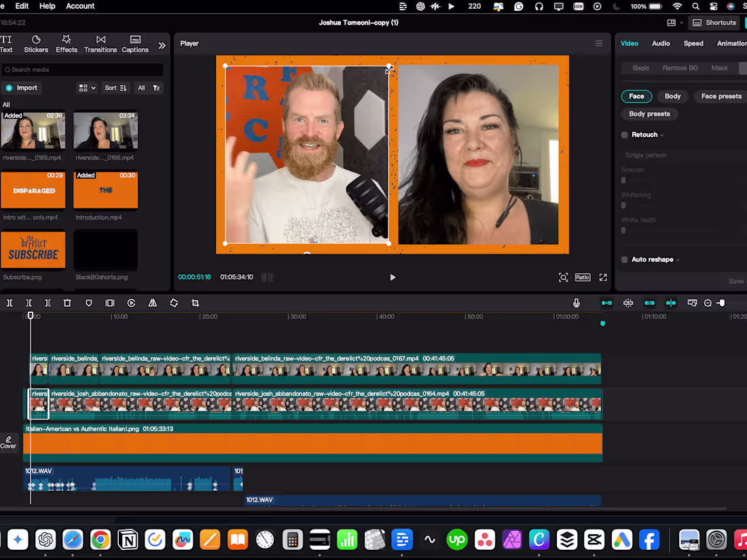Click the timeline zoom out minus icon
Image resolution: width=747 pixels, height=560 pixels.
click(x=708, y=303)
